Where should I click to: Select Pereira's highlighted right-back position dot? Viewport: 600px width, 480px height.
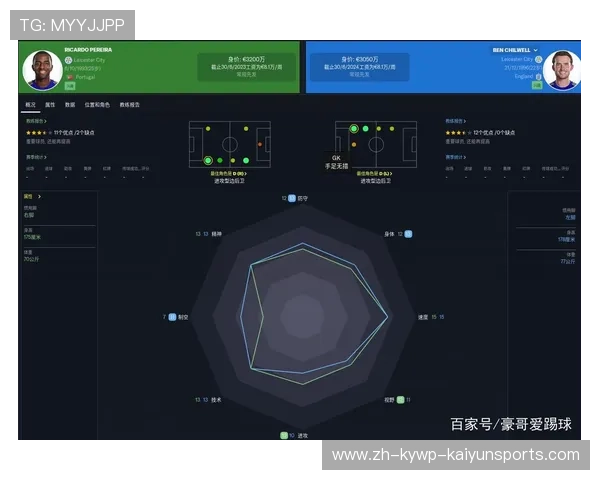point(208,160)
